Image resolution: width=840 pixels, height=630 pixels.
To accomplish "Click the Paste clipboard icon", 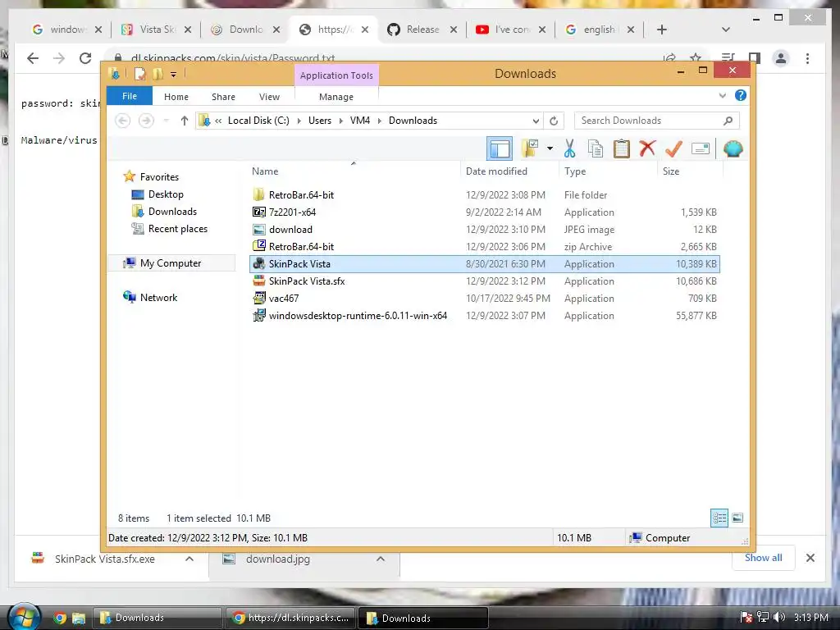I will [x=622, y=148].
